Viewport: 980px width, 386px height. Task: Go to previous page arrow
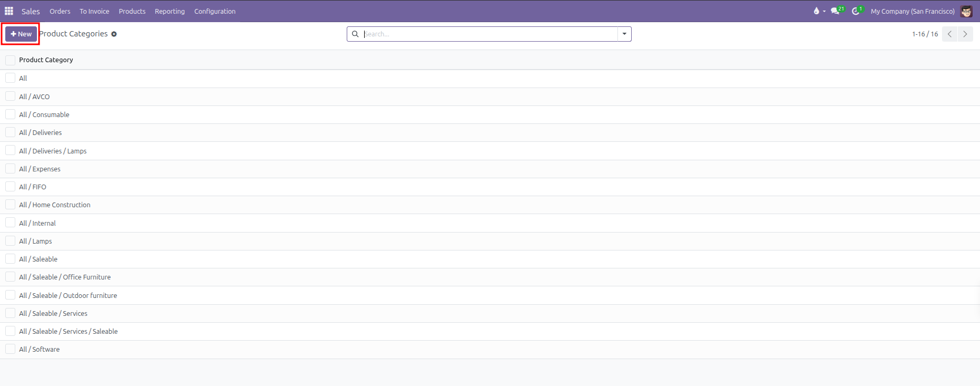pyautogui.click(x=949, y=34)
